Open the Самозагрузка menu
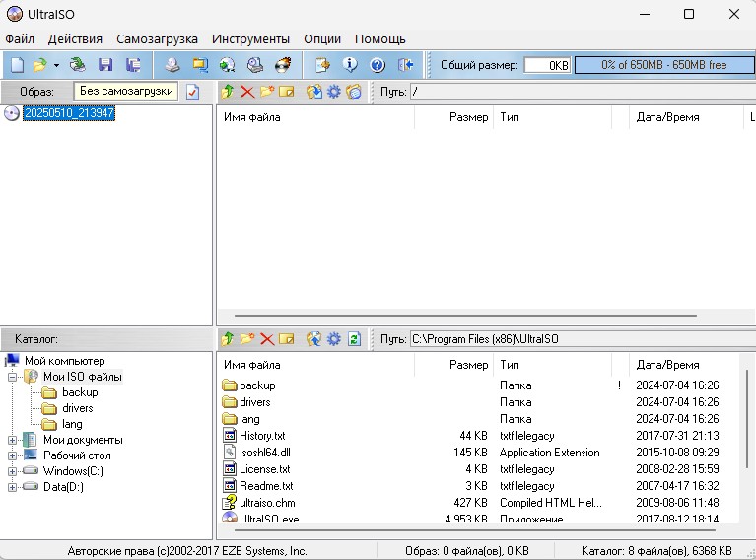 [157, 39]
